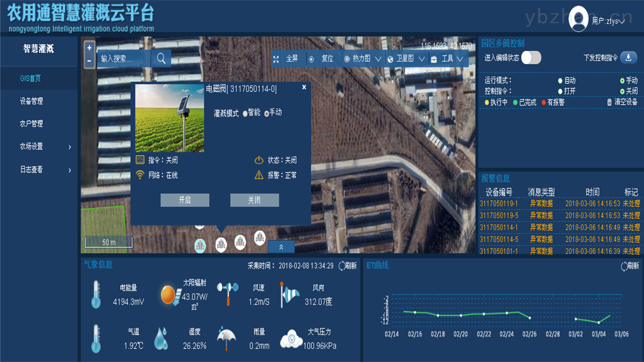This screenshot has width=644, height=362.
Task: Click the 设备编号 column header
Action: point(499,192)
